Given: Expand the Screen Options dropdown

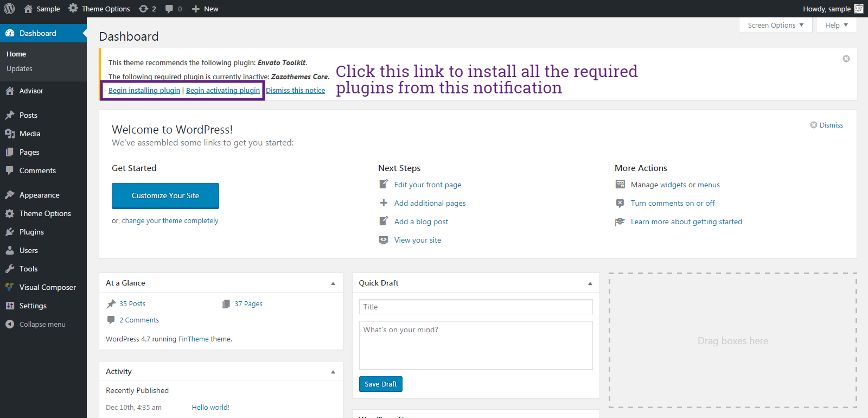Looking at the screenshot, I should click(x=775, y=26).
